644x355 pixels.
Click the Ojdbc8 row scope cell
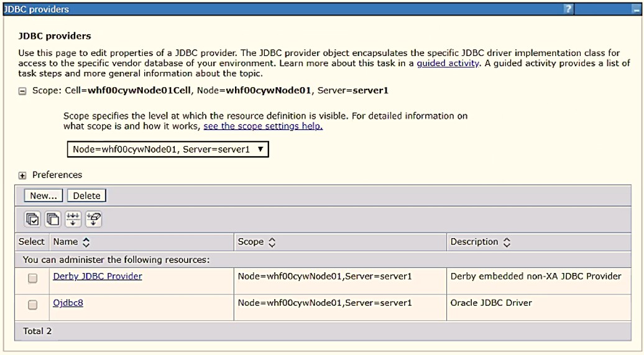pos(324,303)
